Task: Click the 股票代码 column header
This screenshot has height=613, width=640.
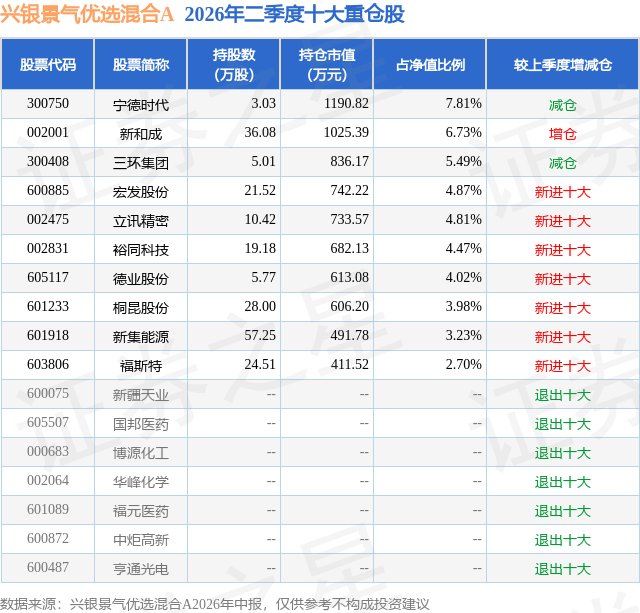Action: (x=48, y=64)
